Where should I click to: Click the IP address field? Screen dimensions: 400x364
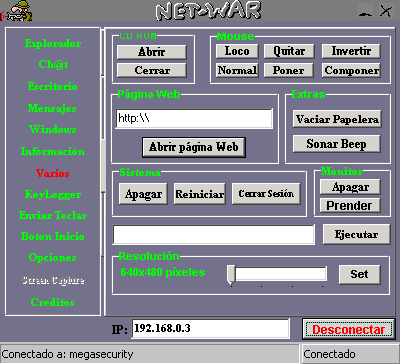(210, 329)
